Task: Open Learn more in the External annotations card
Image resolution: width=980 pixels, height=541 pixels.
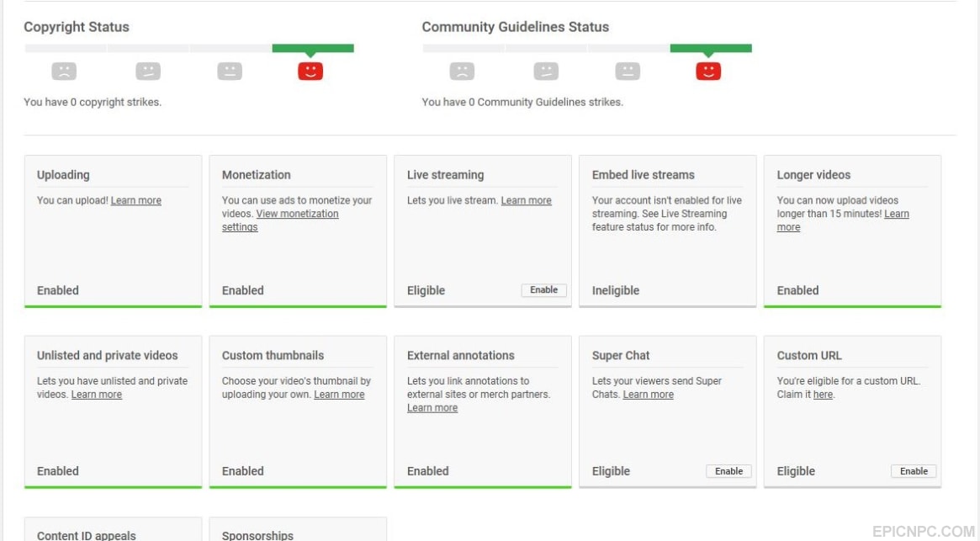Action: pos(432,408)
